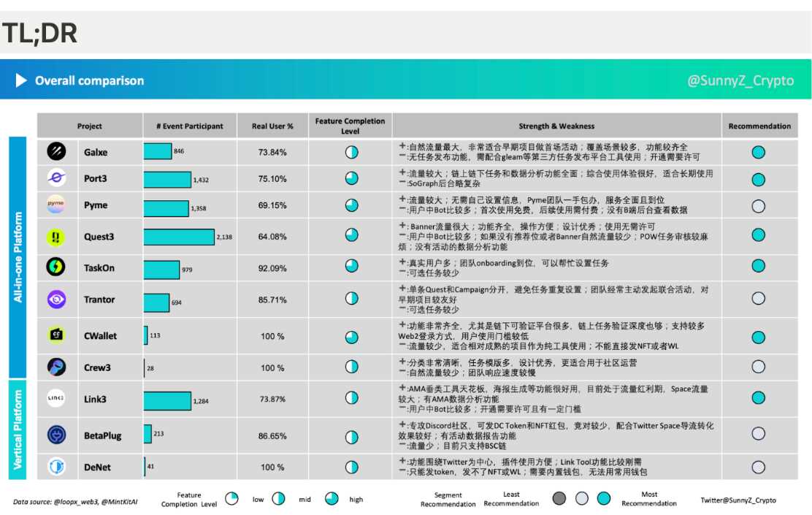Viewport: 812px width, 515px height.
Task: Click the CWallet logo icon
Action: coord(56,336)
